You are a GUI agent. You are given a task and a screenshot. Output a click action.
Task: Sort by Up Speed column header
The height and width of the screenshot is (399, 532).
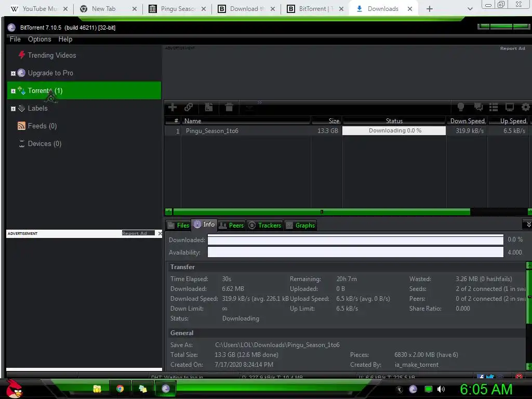pos(509,121)
